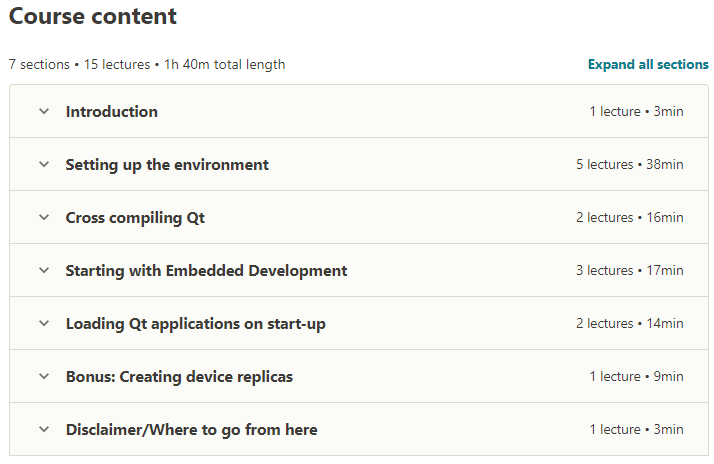Image resolution: width=714 pixels, height=464 pixels.
Task: Select Starting with Embedded Development title
Action: coord(206,271)
